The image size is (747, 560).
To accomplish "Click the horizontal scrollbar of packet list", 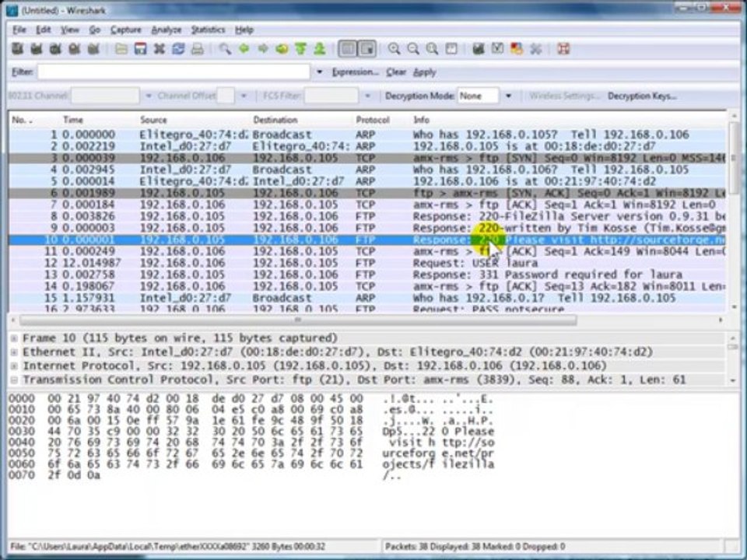I will coord(298,320).
